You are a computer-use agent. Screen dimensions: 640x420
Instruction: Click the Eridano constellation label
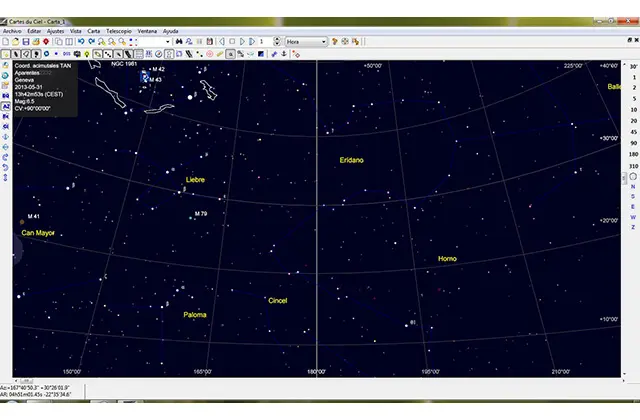pos(351,159)
